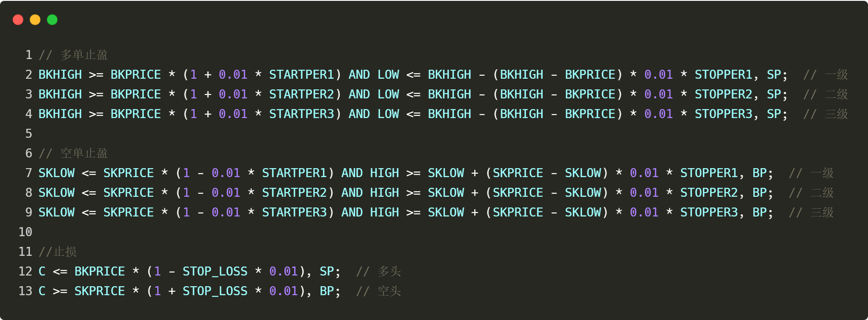Viewport: 868px width, 320px height.
Task: Click STARTPER1 on code line 2
Action: [x=301, y=74]
